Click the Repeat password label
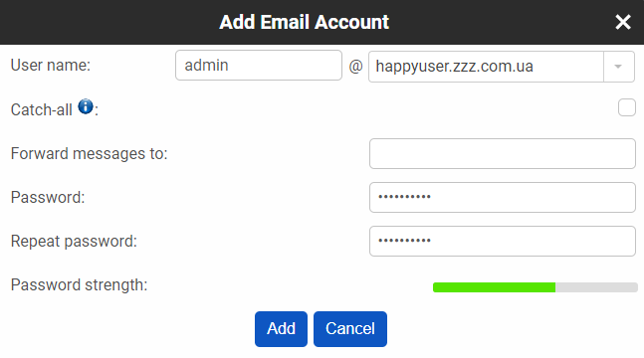This screenshot has height=358, width=644. tap(74, 242)
